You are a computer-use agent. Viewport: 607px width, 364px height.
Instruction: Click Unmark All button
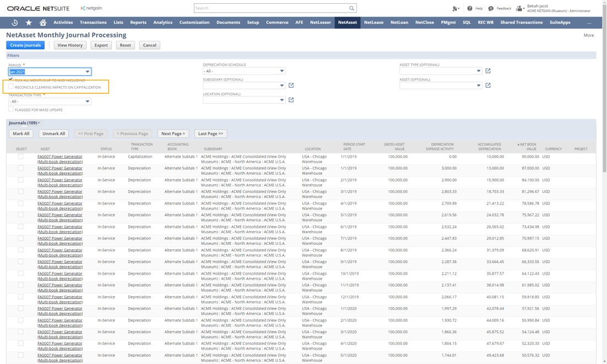click(x=54, y=133)
